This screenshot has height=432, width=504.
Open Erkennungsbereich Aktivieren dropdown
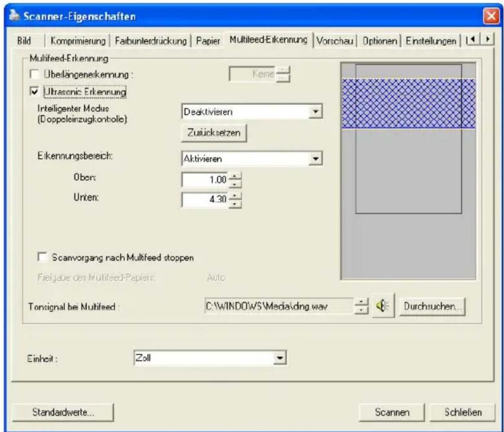tap(316, 159)
